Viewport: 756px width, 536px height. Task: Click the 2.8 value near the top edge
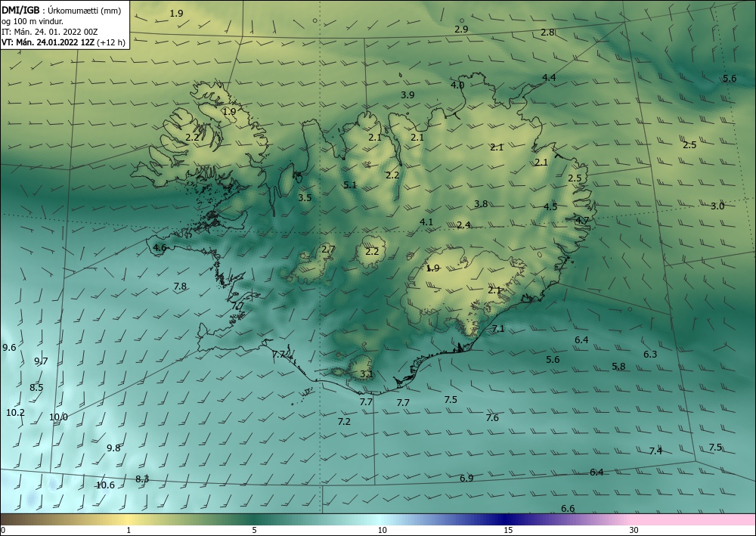pos(547,33)
